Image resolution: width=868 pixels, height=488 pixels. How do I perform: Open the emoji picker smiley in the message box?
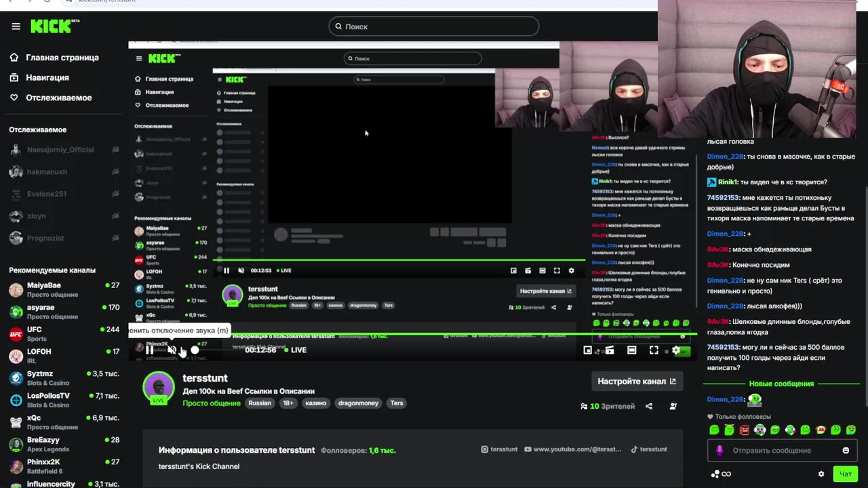[846, 450]
